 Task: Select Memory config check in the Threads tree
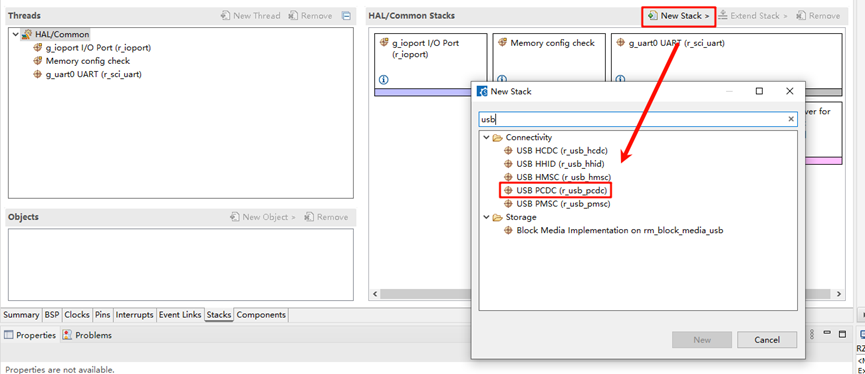click(x=88, y=61)
